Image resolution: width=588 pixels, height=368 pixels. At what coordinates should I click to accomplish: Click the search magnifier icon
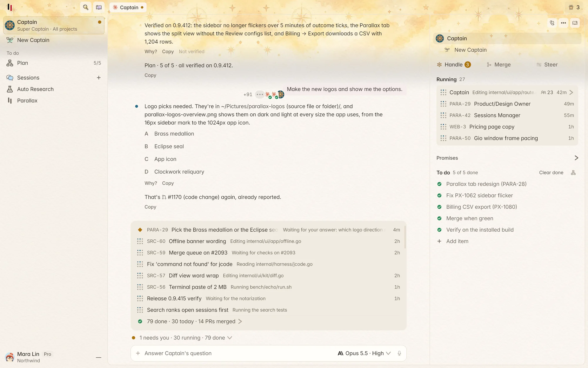point(86,7)
